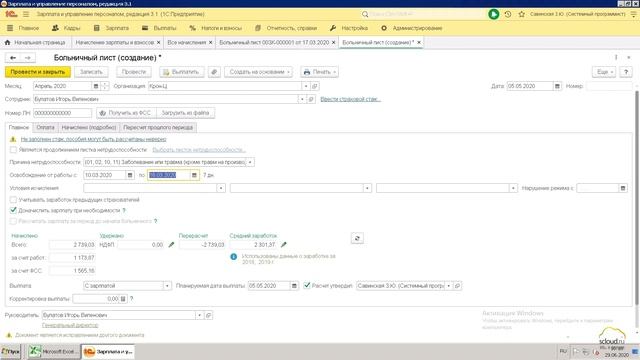Click the green play circle icon
The image size is (640, 360).
(x=493, y=14)
